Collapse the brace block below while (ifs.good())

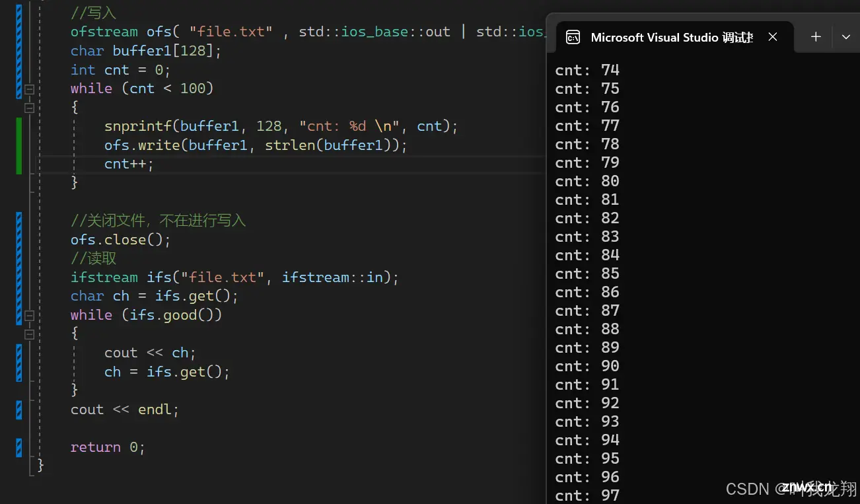[29, 334]
